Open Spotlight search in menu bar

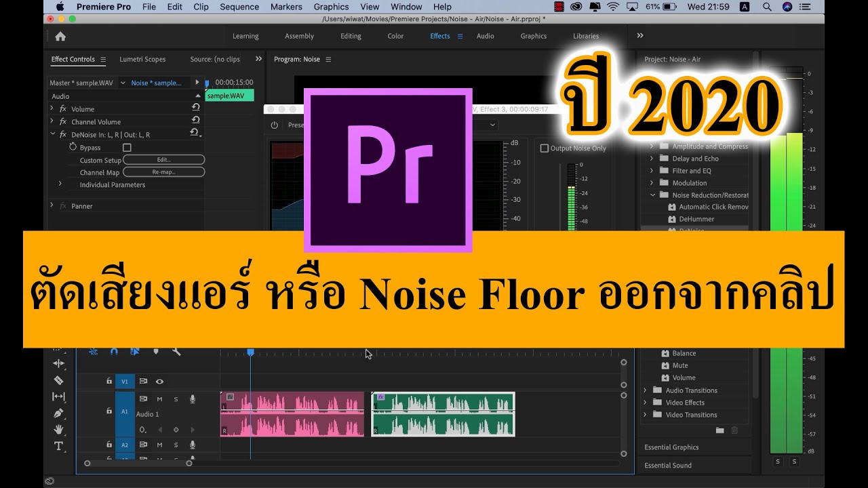point(767,7)
